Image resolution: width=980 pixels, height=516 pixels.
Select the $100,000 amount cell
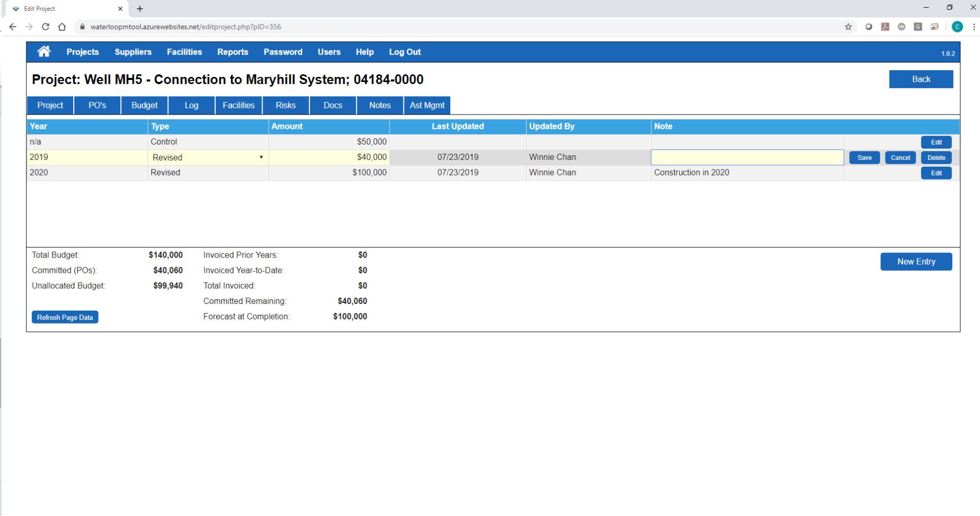coord(329,173)
